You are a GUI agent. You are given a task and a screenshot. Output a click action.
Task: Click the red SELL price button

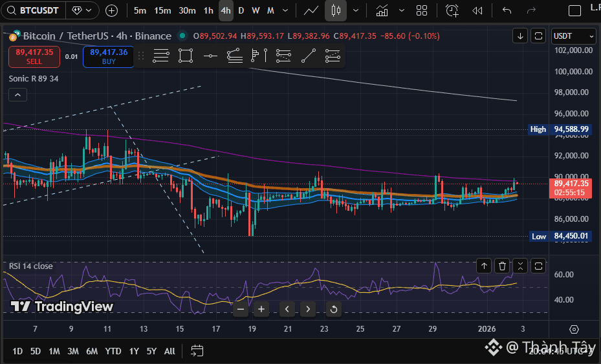click(34, 56)
